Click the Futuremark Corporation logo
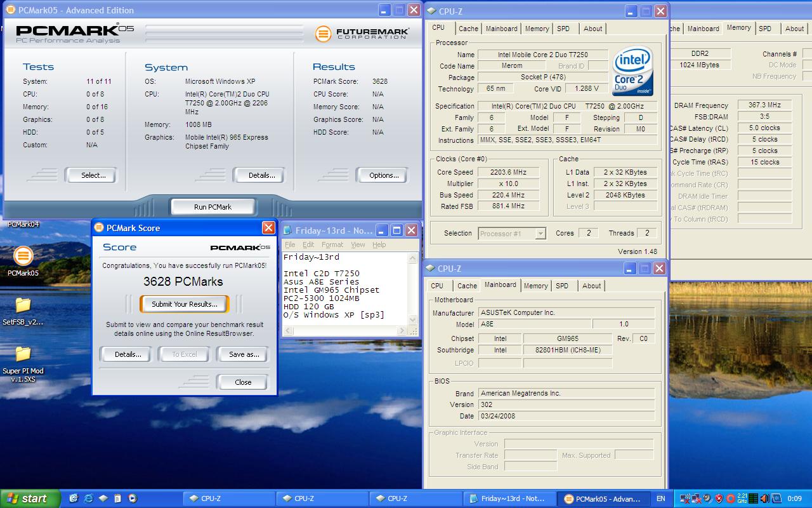This screenshot has height=508, width=812. (362, 33)
